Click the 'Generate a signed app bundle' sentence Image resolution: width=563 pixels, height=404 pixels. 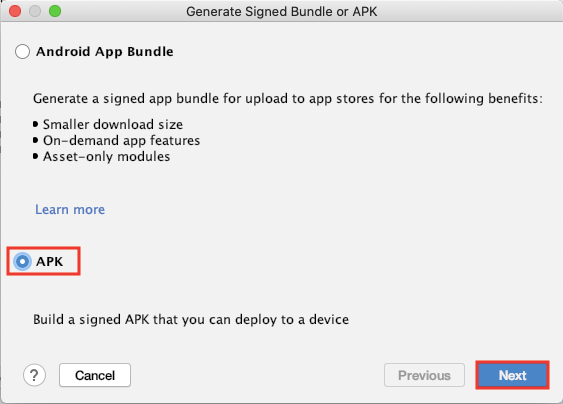(x=288, y=98)
